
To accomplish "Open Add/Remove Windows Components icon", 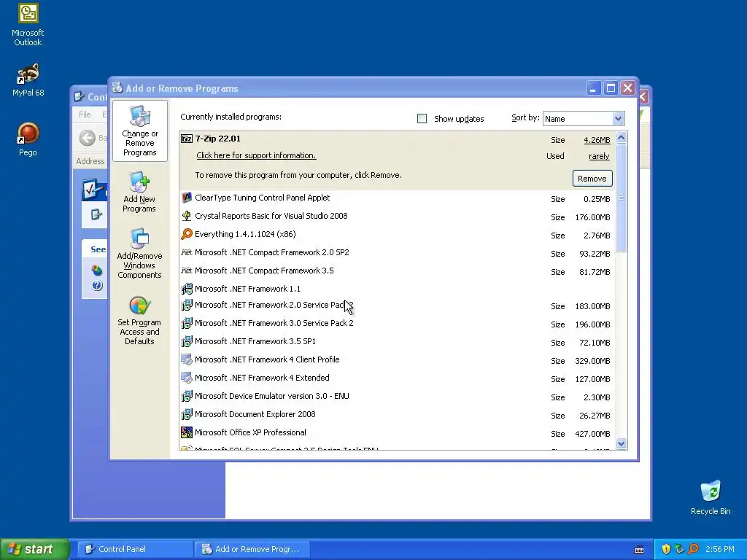I will click(x=139, y=238).
